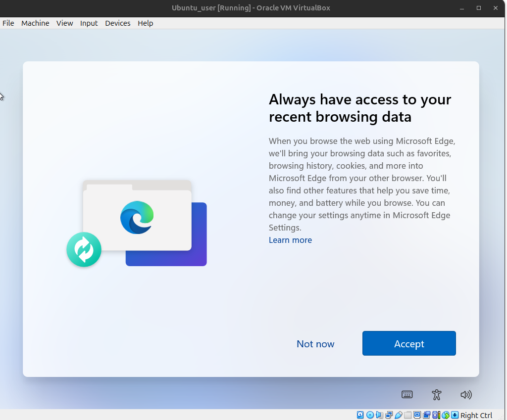Click the shared folders status icon
The width and height of the screenshot is (507, 420).
(408, 415)
